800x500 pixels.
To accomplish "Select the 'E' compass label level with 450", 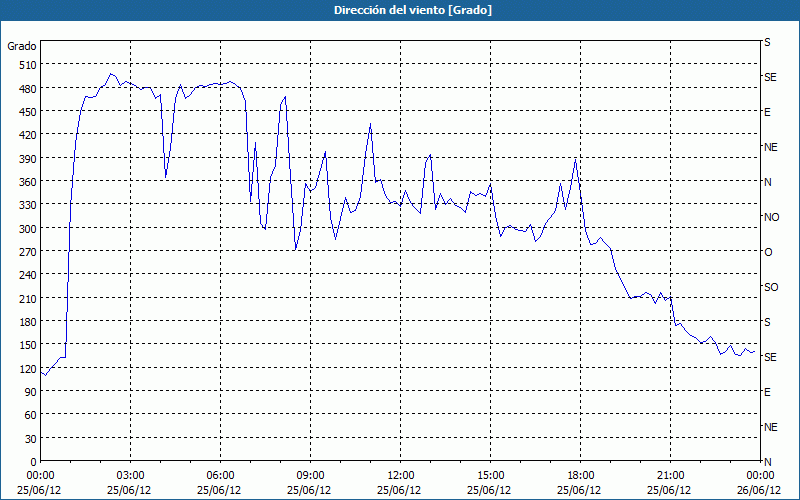I will coord(767,112).
